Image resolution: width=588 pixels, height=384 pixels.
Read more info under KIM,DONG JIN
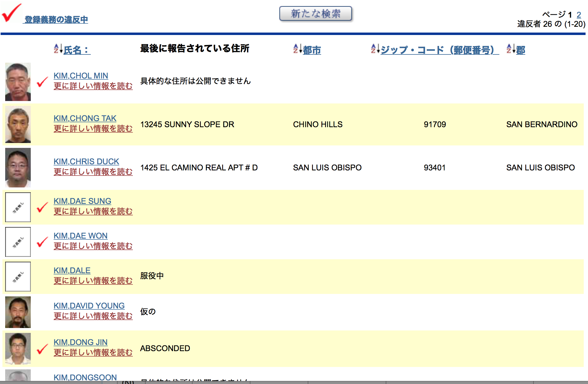(x=93, y=353)
